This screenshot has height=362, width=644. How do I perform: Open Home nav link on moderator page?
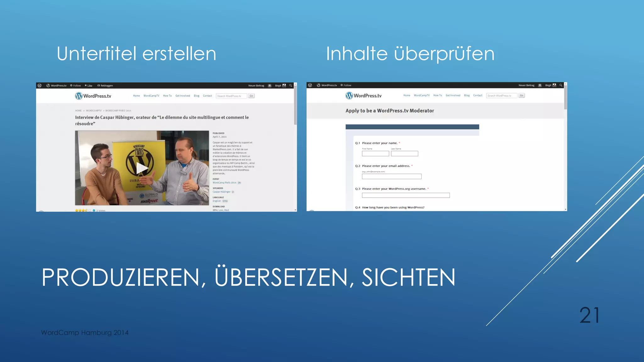[x=407, y=96]
